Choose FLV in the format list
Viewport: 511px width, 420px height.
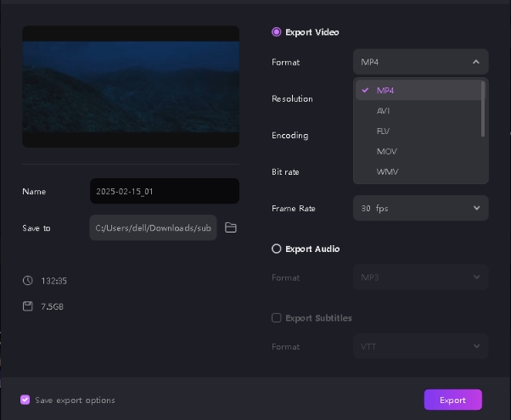pyautogui.click(x=418, y=131)
